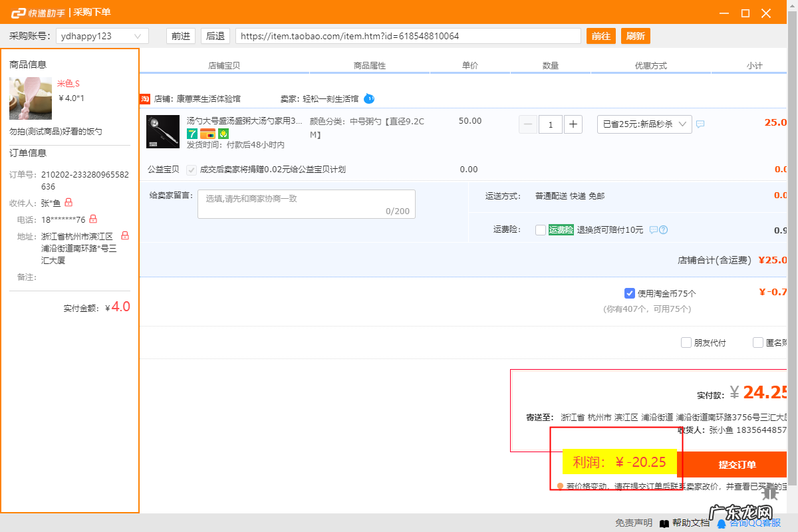
Task: Click the 刷新 refresh button
Action: point(636,35)
